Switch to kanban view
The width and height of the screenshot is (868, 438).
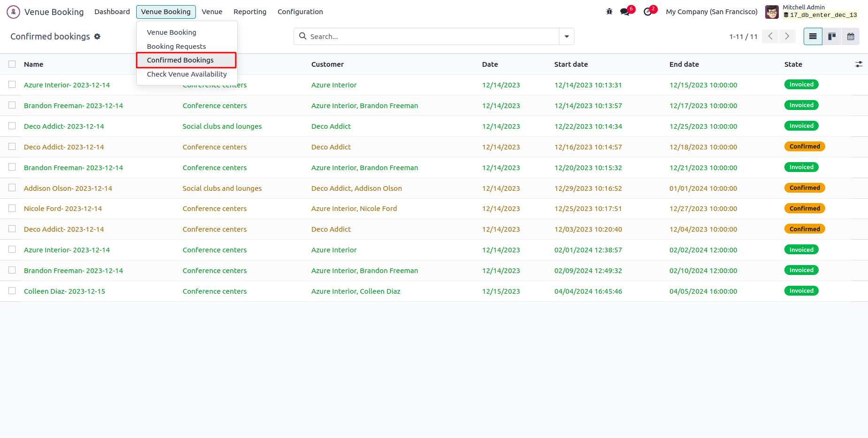click(x=832, y=36)
